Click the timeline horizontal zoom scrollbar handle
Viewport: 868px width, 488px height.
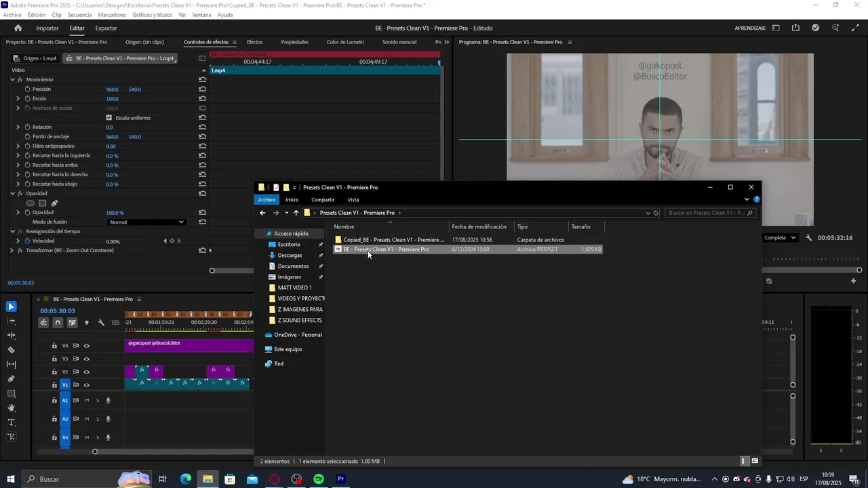(x=95, y=451)
